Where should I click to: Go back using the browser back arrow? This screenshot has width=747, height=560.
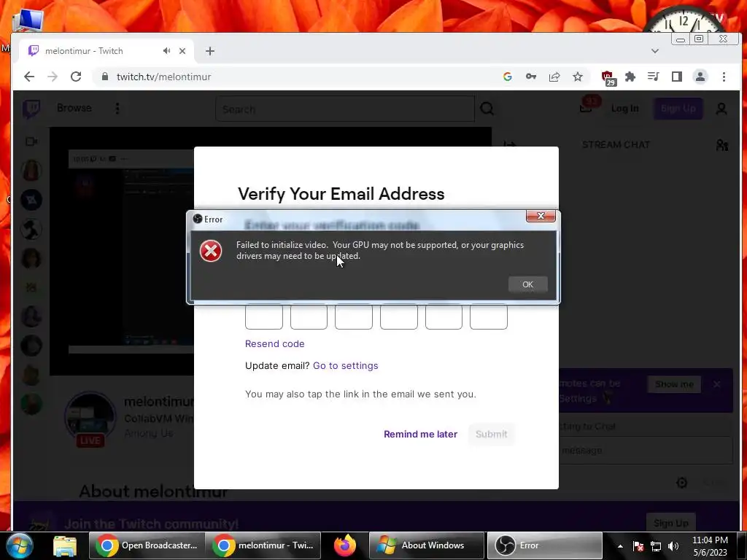click(x=29, y=77)
